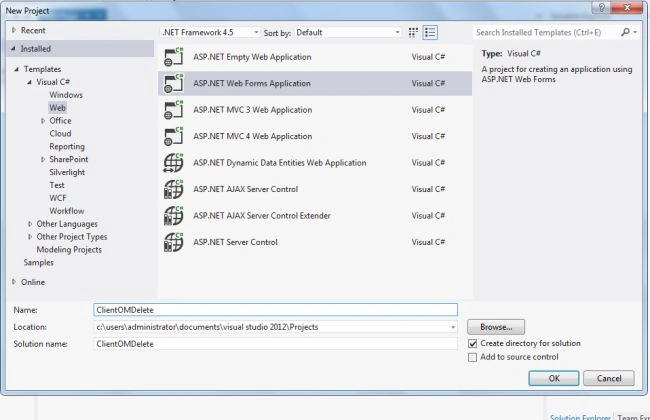The height and width of the screenshot is (420, 650).
Task: Switch to small icons view
Action: (413, 32)
